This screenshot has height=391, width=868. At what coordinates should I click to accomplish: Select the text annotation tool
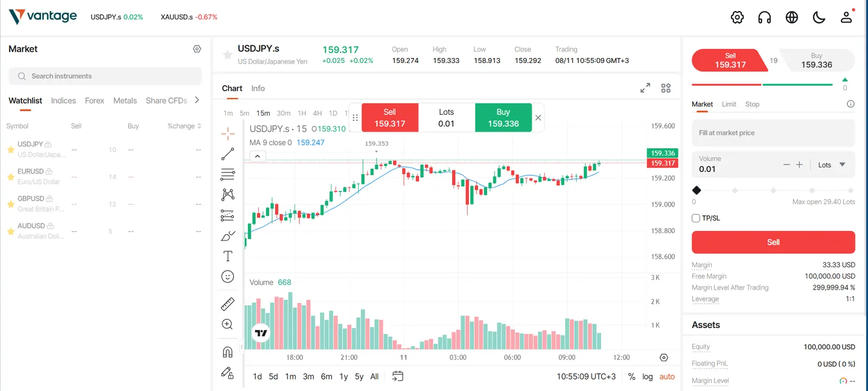coord(228,256)
